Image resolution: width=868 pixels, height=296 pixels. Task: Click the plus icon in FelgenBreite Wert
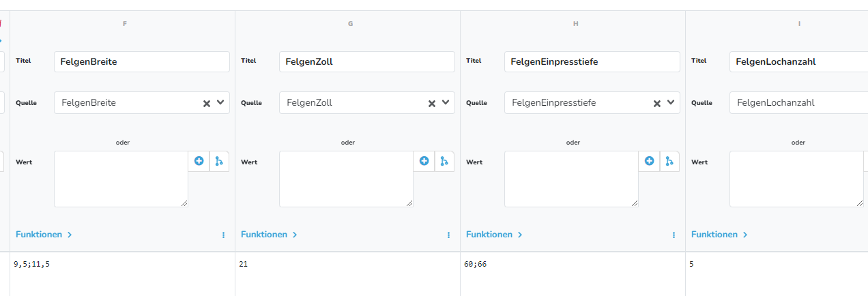[199, 162]
